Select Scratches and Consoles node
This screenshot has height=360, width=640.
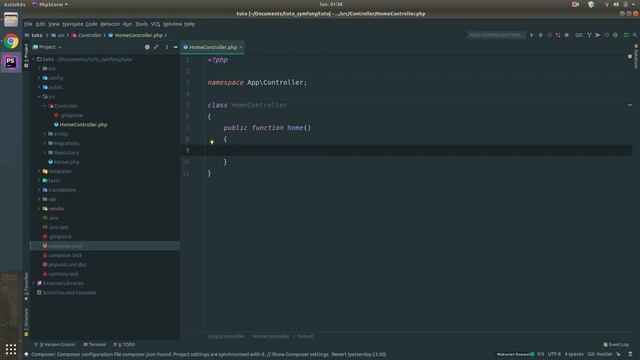(x=69, y=293)
